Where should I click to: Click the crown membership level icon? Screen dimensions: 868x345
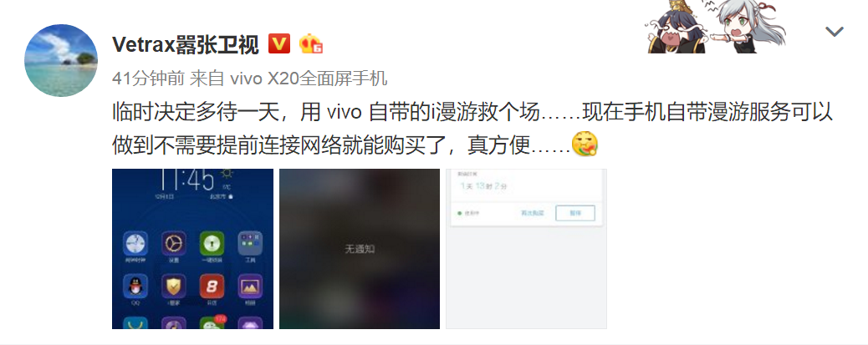coord(310,43)
